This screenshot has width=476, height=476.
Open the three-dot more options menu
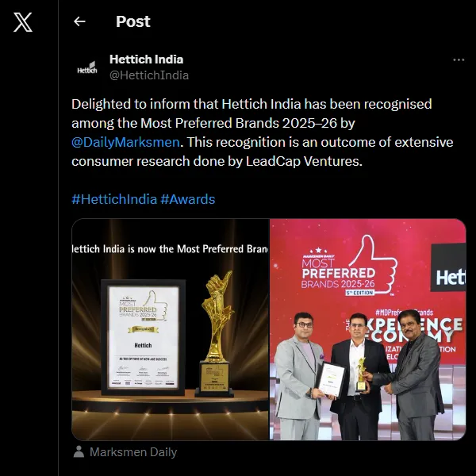[x=459, y=60]
